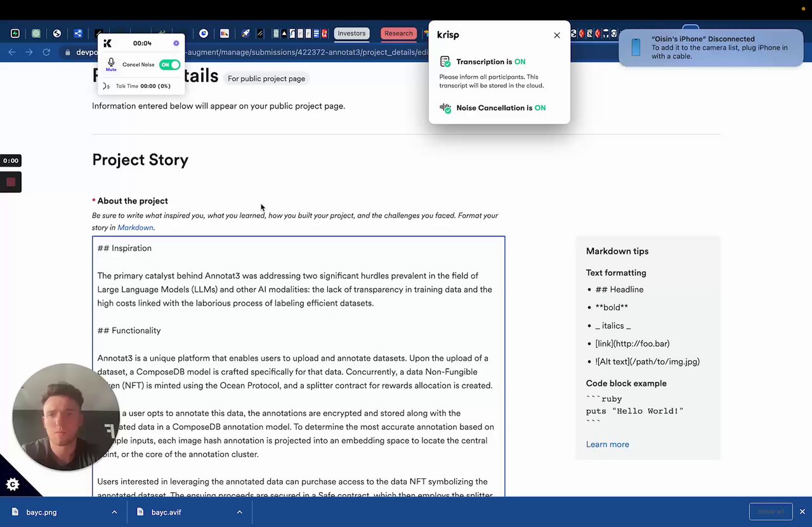Click the '![Alt text](/path/to/img.jpg)' tip

(x=648, y=361)
